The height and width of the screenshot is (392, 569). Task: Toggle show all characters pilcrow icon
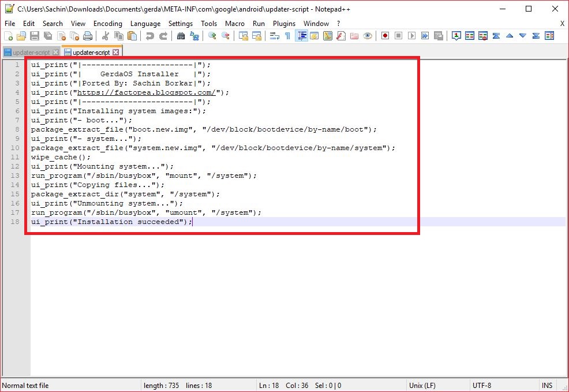287,36
